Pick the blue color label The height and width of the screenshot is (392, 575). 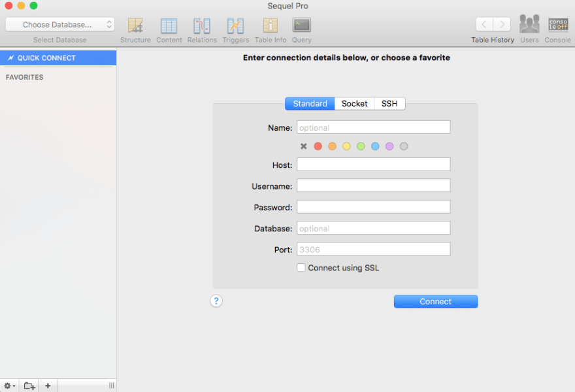tap(375, 146)
